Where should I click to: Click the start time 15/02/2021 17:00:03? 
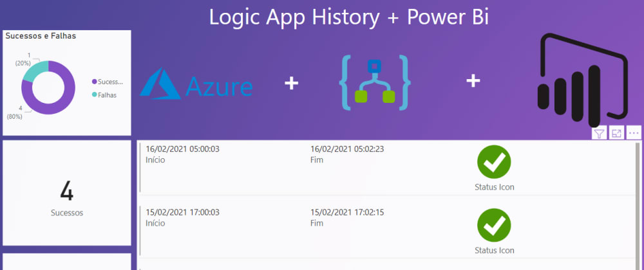click(x=183, y=212)
